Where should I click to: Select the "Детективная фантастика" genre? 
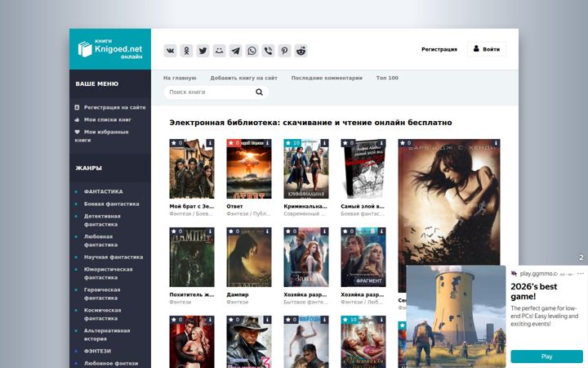(x=102, y=221)
